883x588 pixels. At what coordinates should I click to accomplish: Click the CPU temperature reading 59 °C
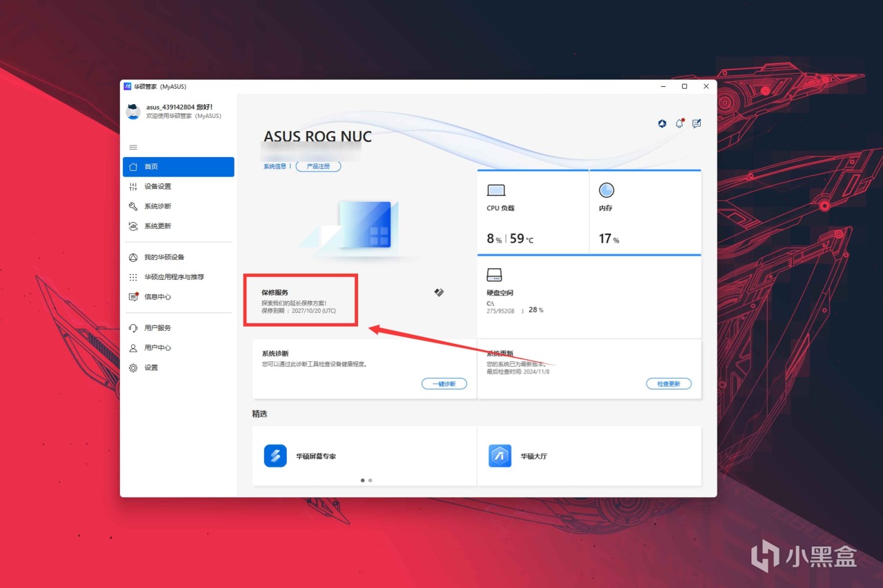click(522, 239)
